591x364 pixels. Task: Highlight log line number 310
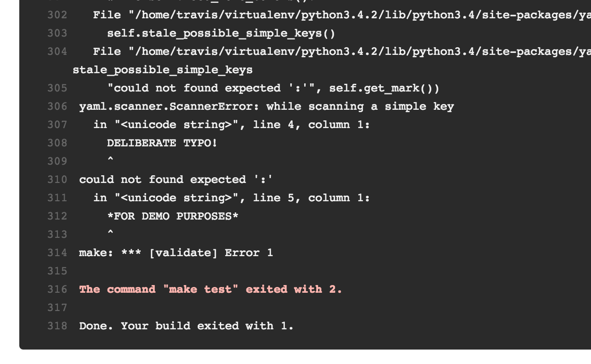(57, 180)
